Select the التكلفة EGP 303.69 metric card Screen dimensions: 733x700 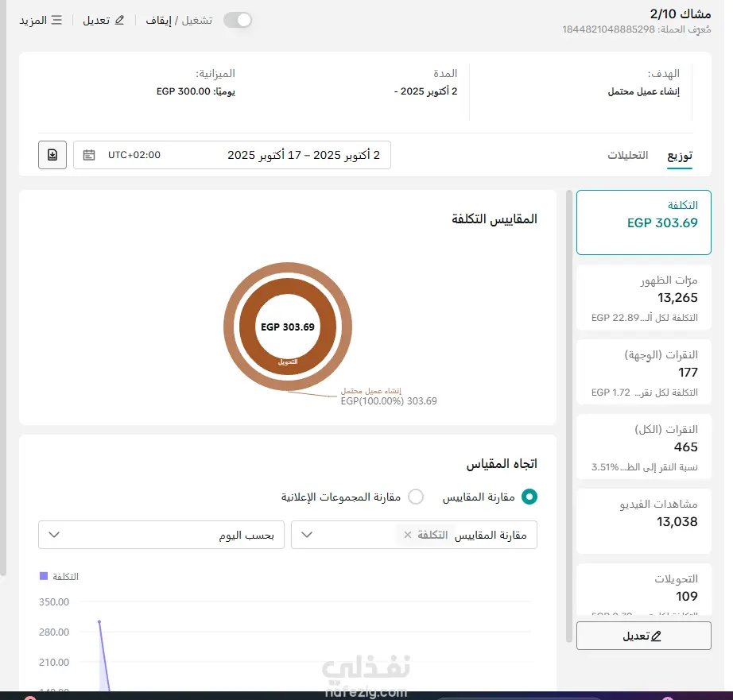pos(644,222)
